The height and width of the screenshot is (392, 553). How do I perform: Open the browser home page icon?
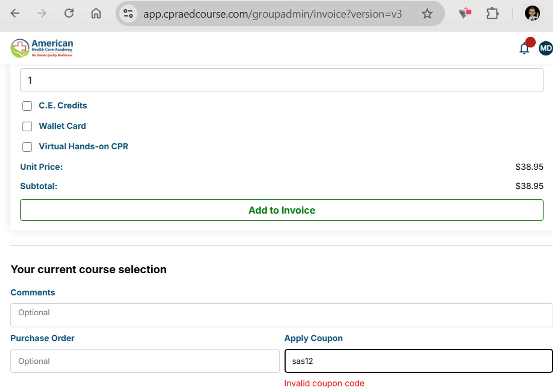[x=96, y=14]
